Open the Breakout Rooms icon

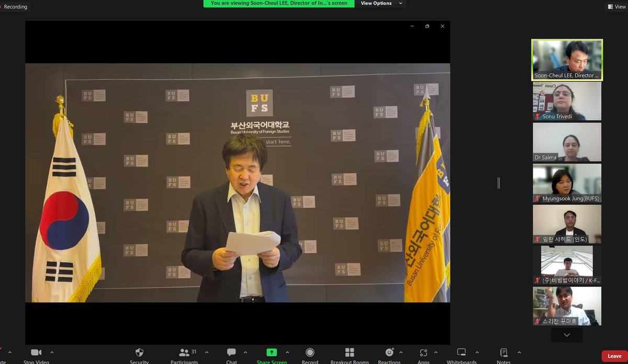click(x=350, y=352)
